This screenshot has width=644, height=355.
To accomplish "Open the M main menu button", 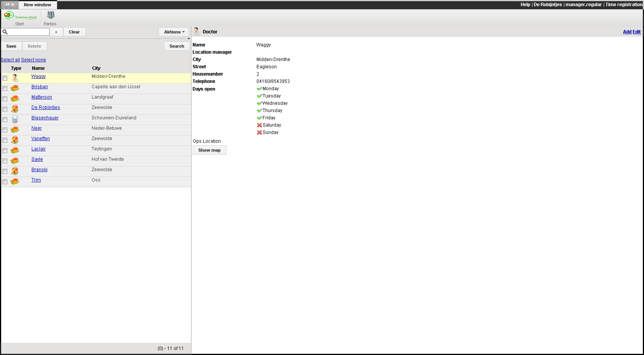I will (10, 5).
